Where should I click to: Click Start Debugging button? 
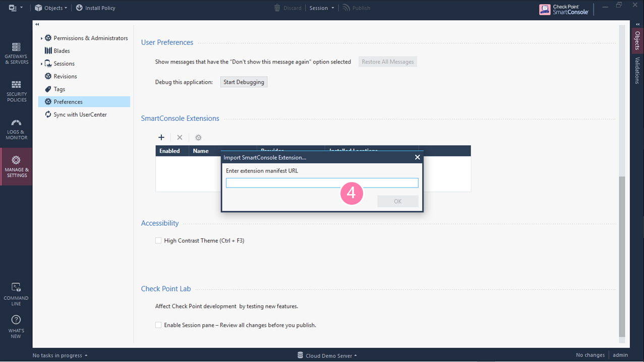point(244,82)
